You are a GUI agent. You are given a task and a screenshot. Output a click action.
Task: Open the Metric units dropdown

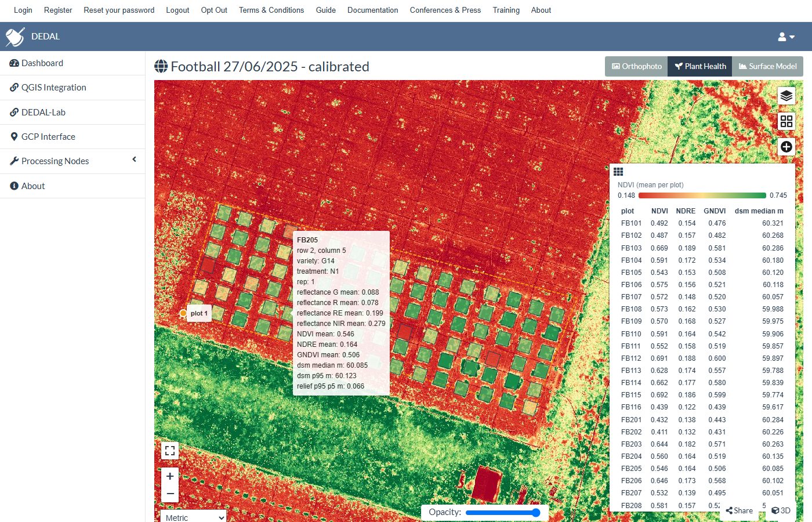pyautogui.click(x=194, y=517)
